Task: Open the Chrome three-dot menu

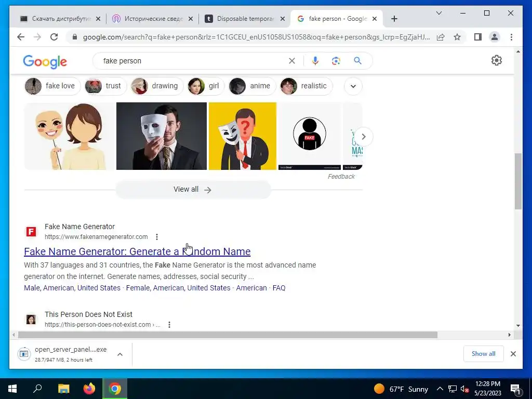Action: (x=511, y=37)
